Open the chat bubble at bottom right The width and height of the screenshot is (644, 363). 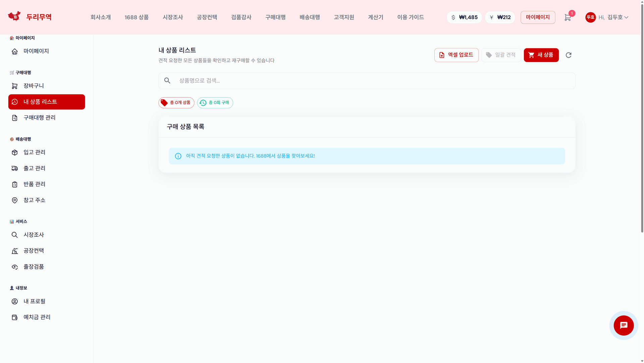point(623,325)
